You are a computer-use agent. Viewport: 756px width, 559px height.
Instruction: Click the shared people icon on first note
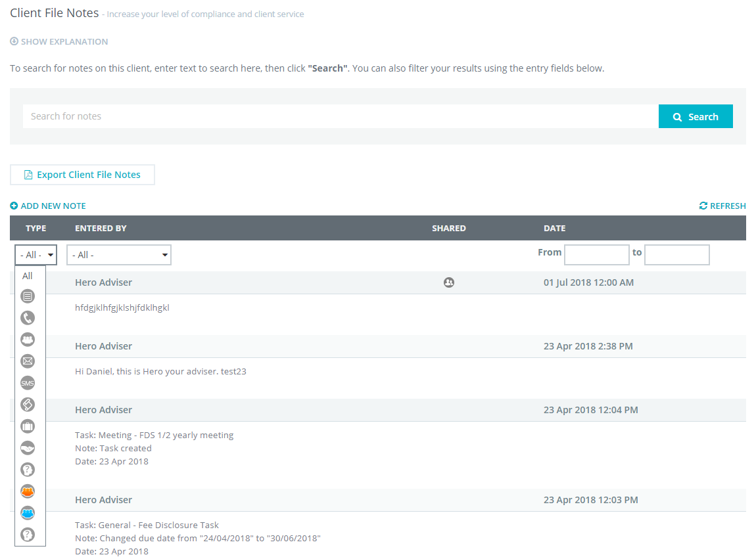(449, 282)
